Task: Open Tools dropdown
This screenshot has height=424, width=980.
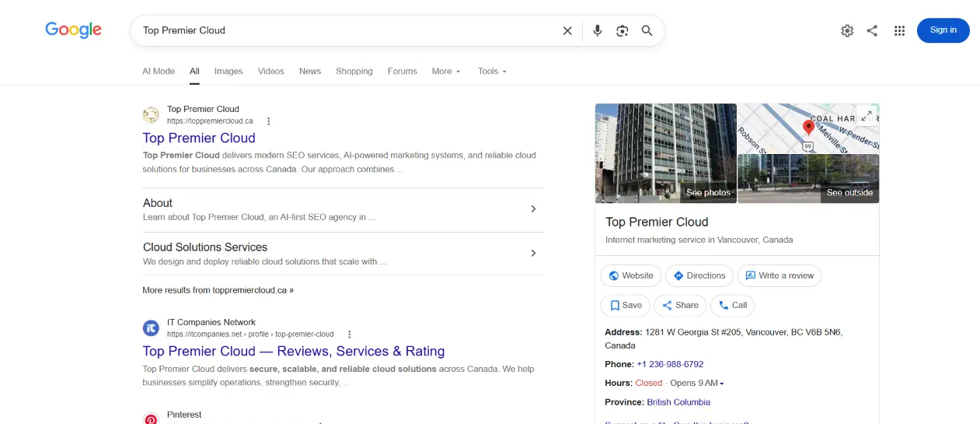Action: 492,71
